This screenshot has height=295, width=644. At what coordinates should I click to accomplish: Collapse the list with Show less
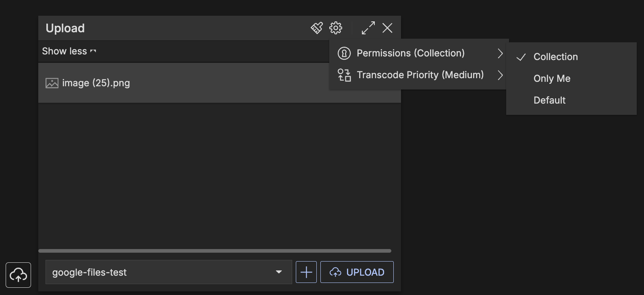coord(69,51)
